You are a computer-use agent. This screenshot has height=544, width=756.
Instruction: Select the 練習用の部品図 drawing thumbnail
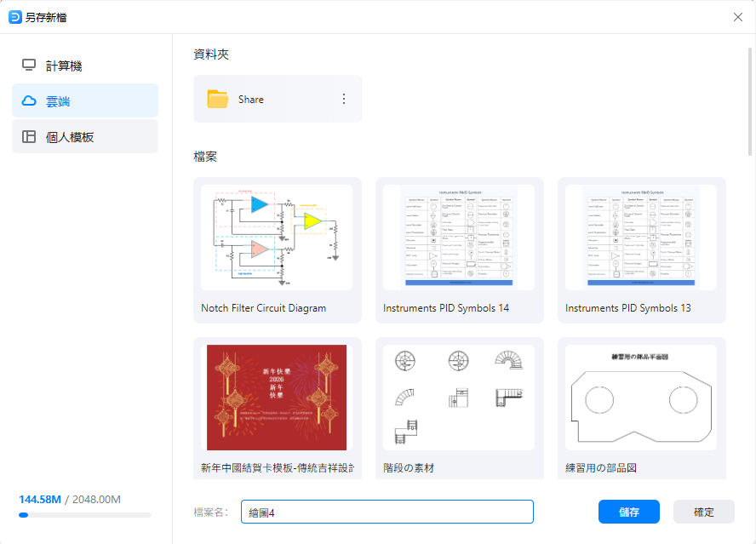[641, 397]
